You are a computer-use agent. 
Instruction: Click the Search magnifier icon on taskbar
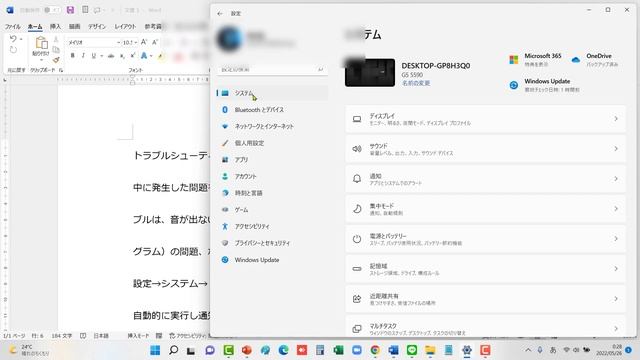[x=173, y=350]
